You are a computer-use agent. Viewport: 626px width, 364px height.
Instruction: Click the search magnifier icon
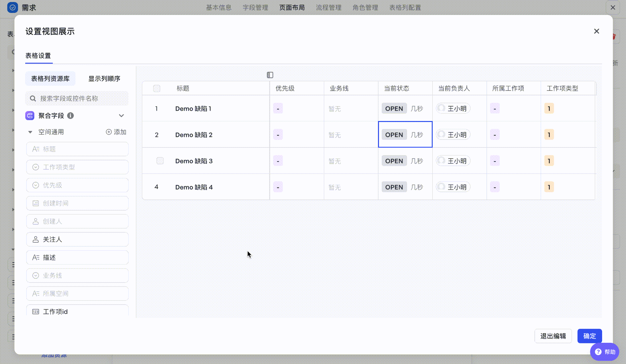click(x=33, y=98)
